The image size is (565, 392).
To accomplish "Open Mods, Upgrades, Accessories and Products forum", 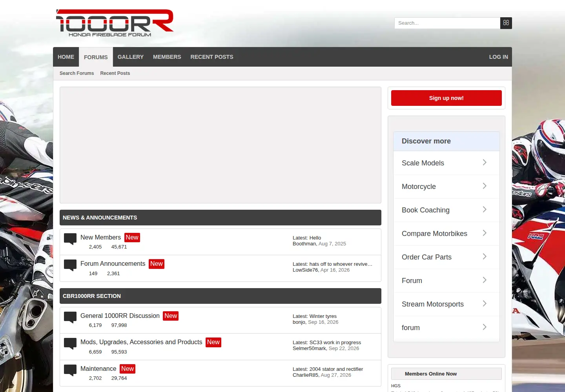I will tap(141, 342).
